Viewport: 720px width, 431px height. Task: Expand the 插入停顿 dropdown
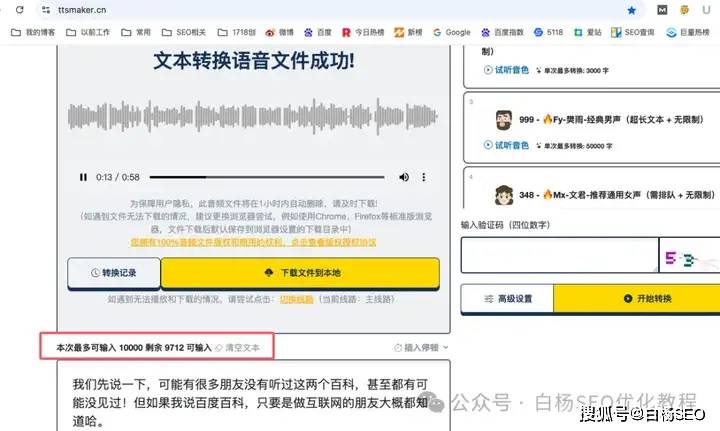click(421, 347)
